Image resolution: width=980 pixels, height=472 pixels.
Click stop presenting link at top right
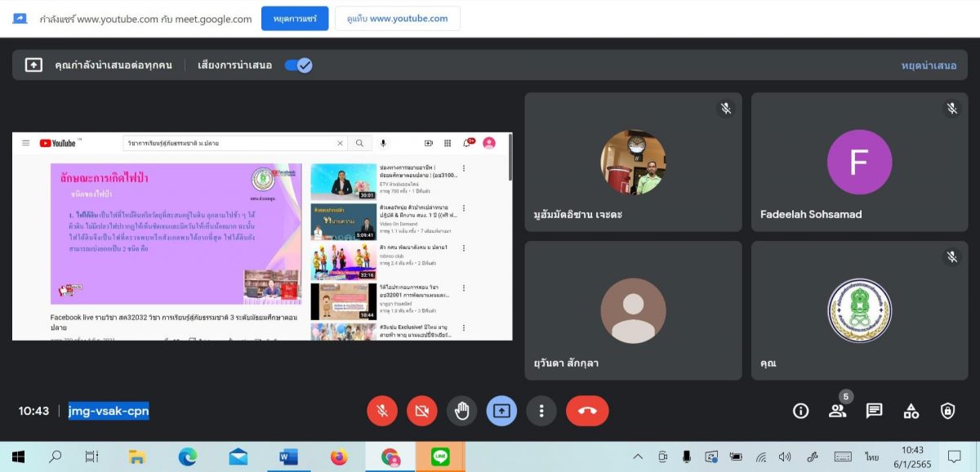(929, 65)
